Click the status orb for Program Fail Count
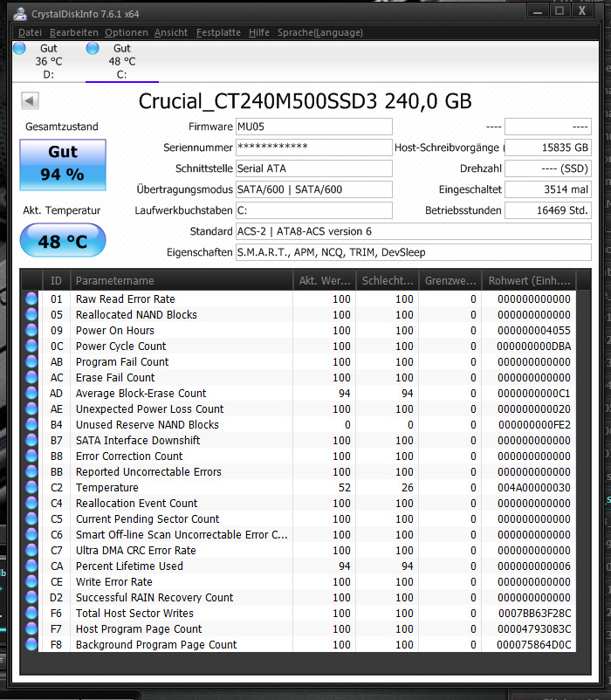Image resolution: width=611 pixels, height=700 pixels. point(31,362)
